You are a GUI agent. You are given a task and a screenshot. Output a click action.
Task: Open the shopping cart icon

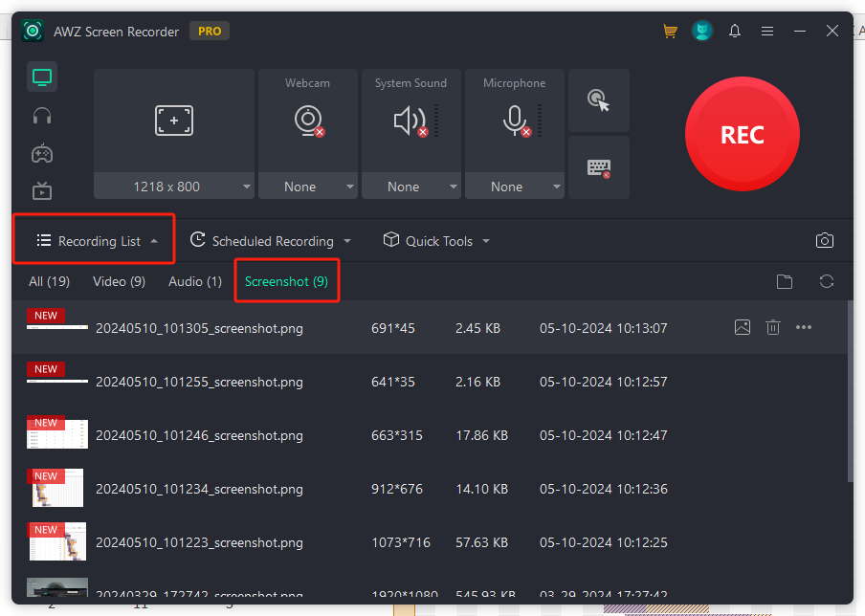pyautogui.click(x=670, y=32)
